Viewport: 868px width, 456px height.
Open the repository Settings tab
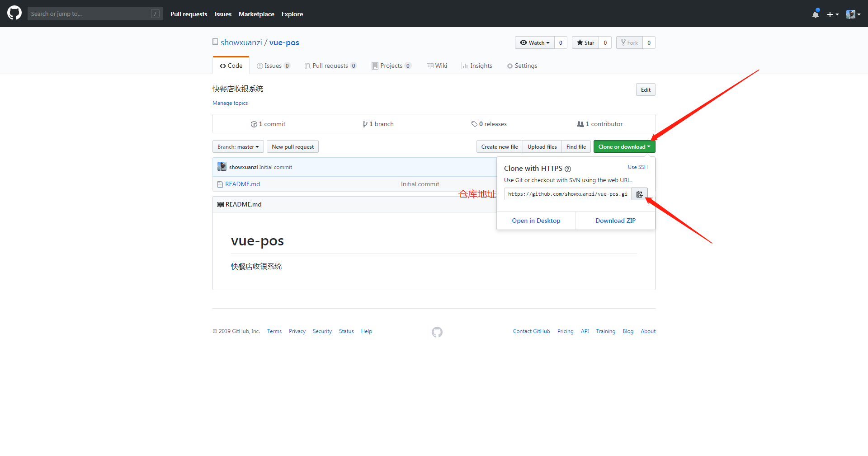[522, 66]
